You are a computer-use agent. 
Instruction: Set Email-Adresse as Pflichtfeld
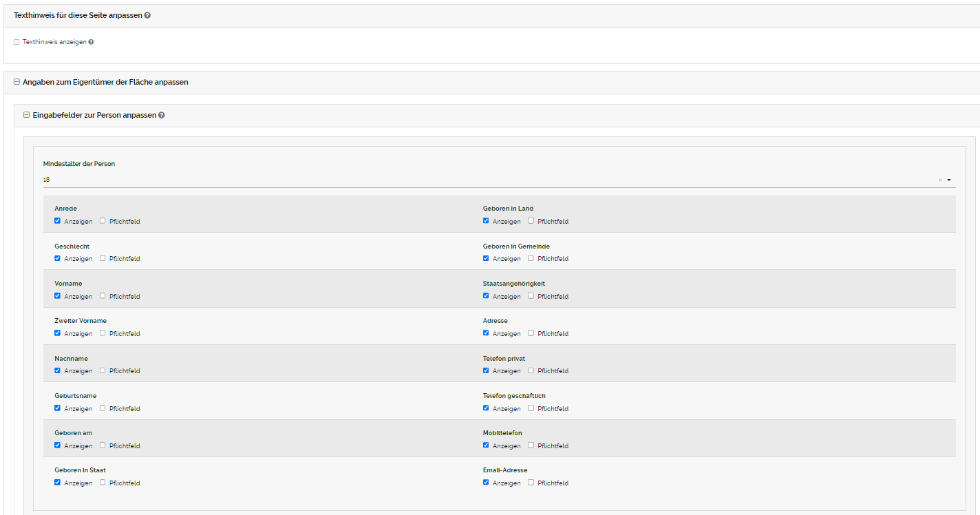[x=531, y=483]
